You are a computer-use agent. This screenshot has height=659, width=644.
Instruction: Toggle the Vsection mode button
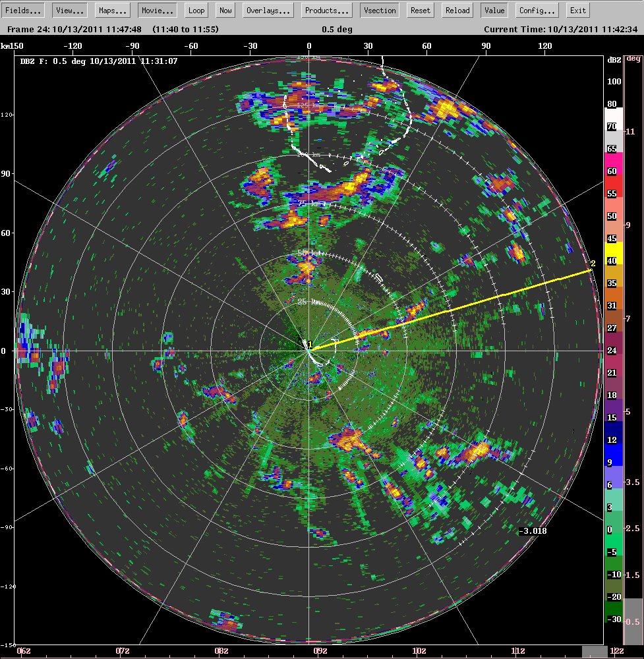[380, 11]
